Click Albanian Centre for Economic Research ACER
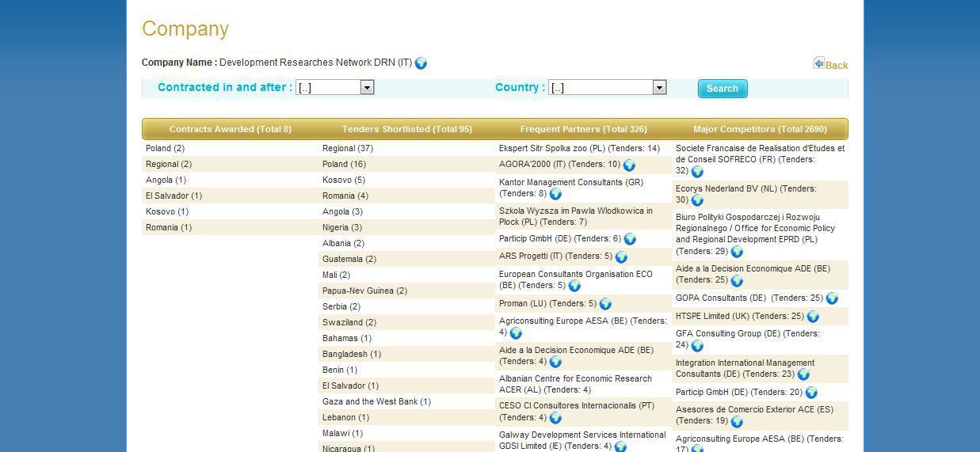980x452 pixels. 575,384
